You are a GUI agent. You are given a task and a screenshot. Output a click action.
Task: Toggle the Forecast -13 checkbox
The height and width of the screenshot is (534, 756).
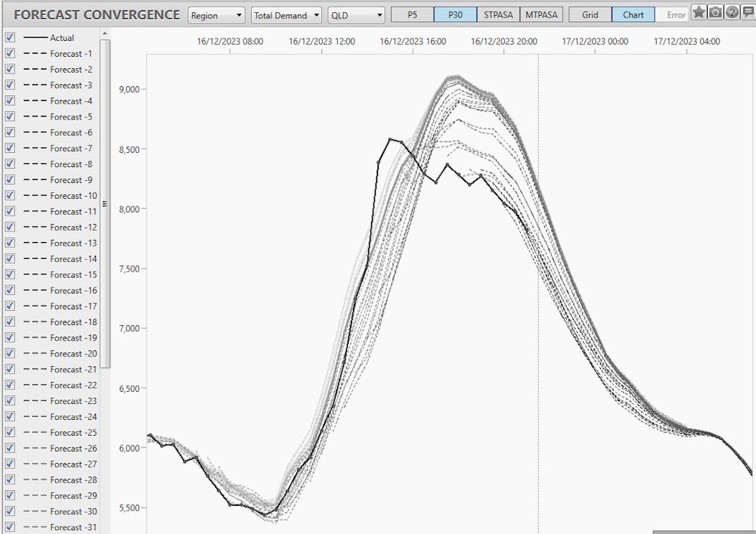[x=11, y=243]
